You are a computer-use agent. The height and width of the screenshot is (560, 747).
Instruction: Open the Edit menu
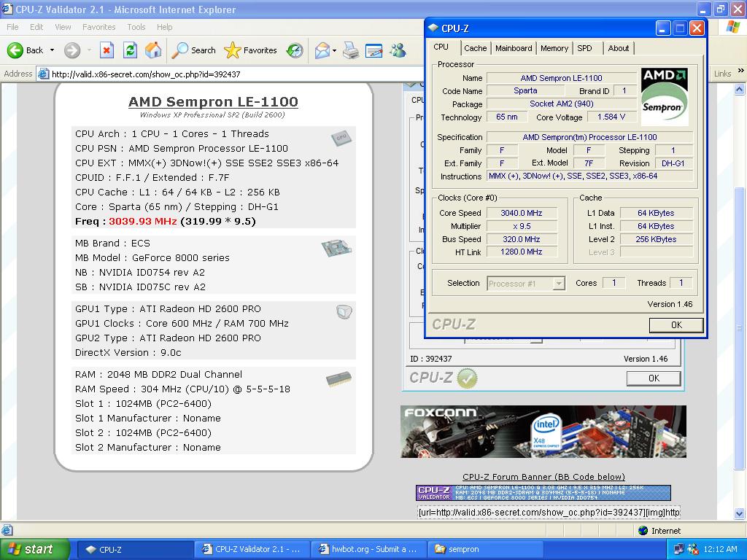click(36, 27)
